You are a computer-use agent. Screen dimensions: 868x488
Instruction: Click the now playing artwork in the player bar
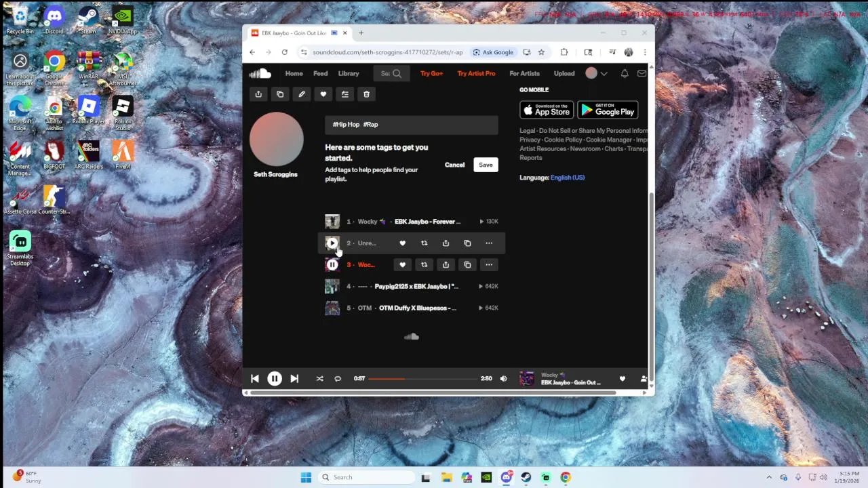(x=527, y=379)
